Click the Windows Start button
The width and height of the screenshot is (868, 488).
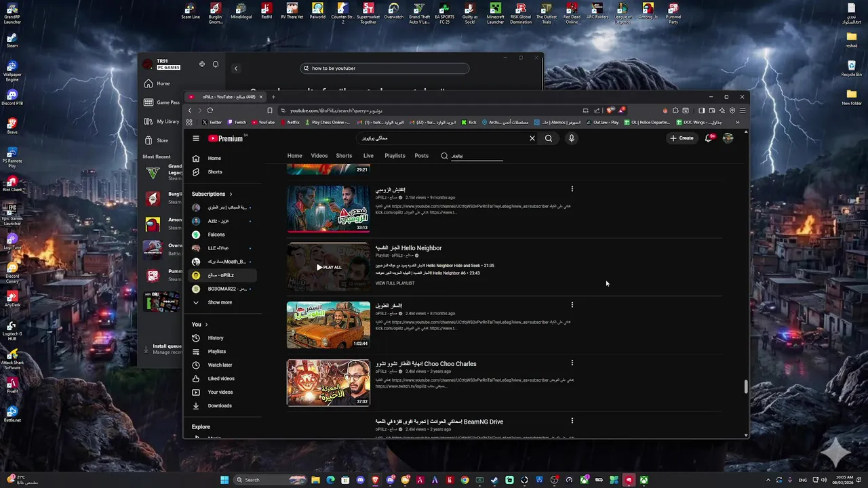[x=224, y=480]
